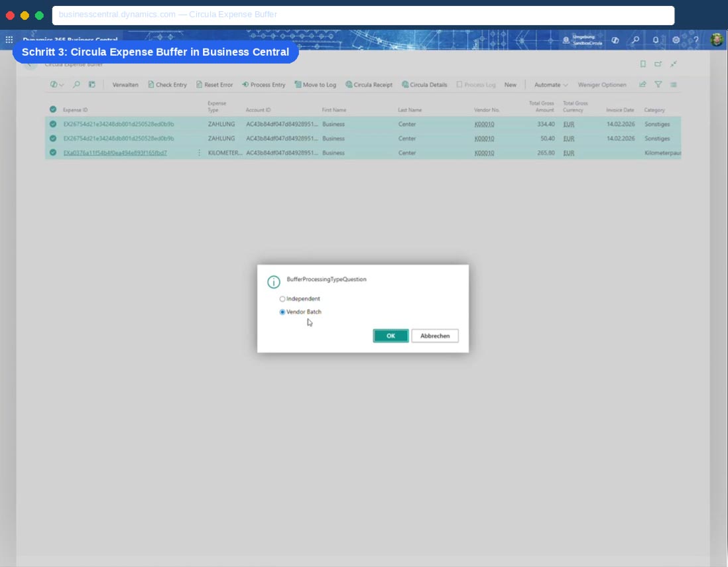Open the Total Gross Currency column header

pyautogui.click(x=576, y=107)
